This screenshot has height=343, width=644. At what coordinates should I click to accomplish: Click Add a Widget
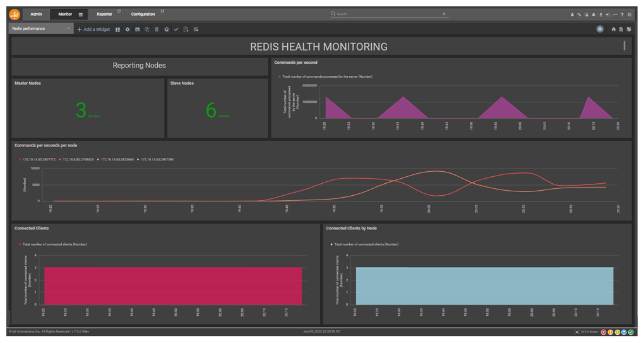(93, 30)
